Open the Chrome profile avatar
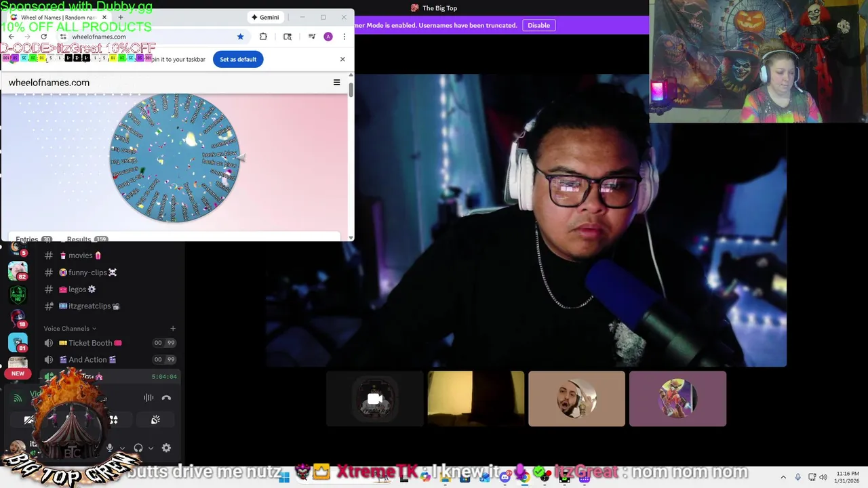The height and width of the screenshot is (488, 868). point(328,37)
